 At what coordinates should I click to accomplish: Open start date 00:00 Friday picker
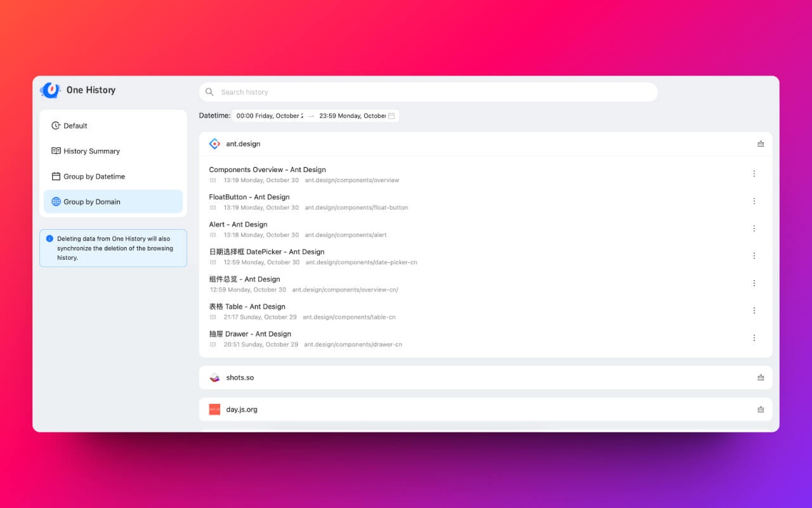(x=270, y=116)
